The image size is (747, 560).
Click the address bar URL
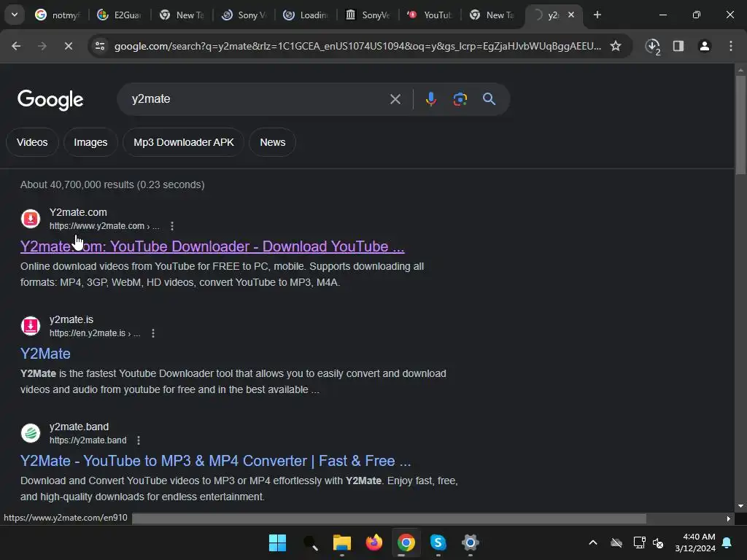[x=357, y=46]
